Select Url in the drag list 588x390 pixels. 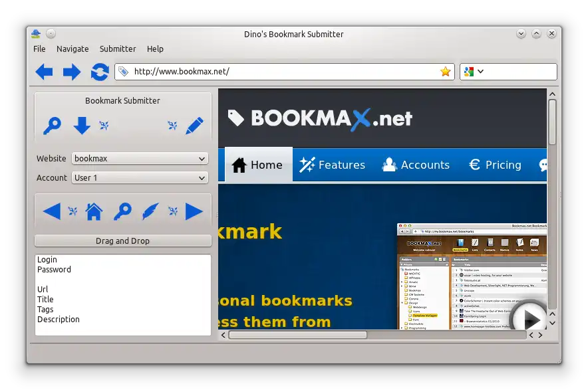coord(43,289)
